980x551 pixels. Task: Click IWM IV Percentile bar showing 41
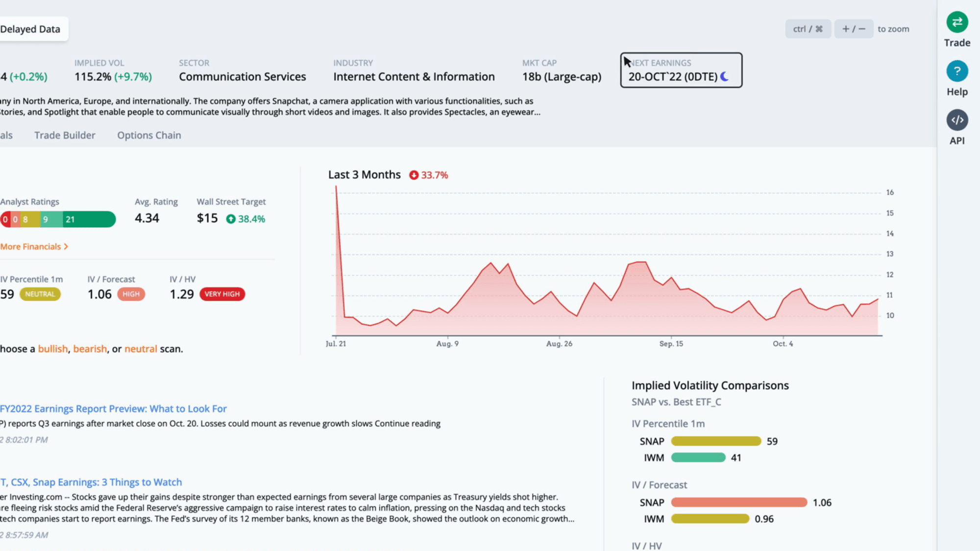[698, 457]
